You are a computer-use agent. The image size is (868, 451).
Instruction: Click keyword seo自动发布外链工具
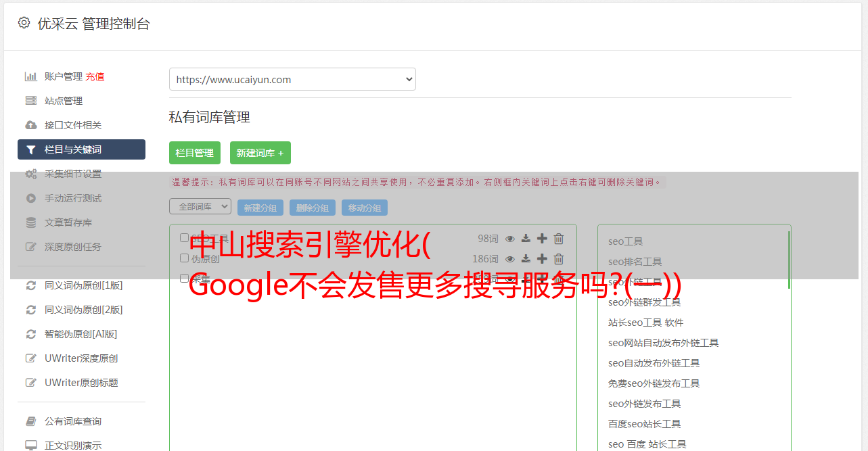pos(654,363)
